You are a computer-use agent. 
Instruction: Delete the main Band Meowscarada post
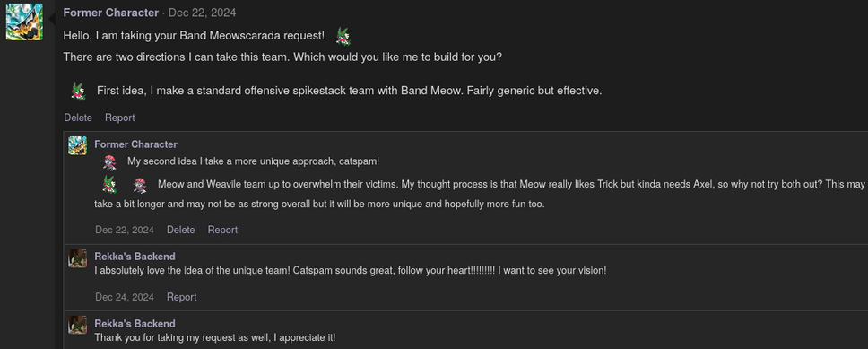pos(78,118)
